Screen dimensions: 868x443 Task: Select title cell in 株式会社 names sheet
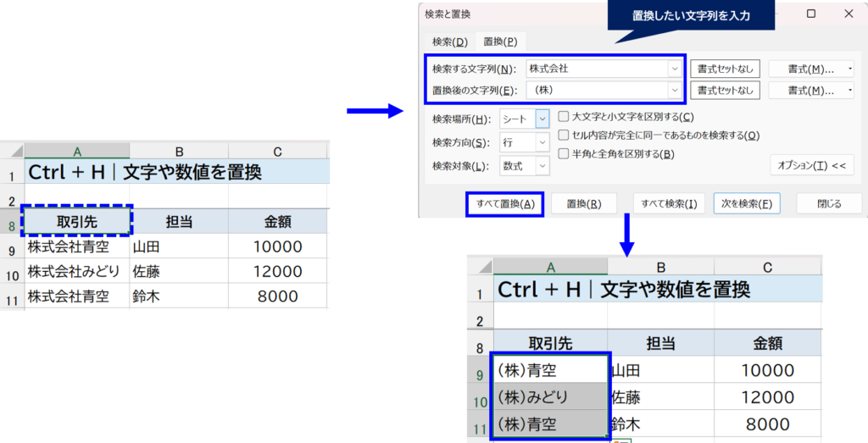[x=177, y=172]
